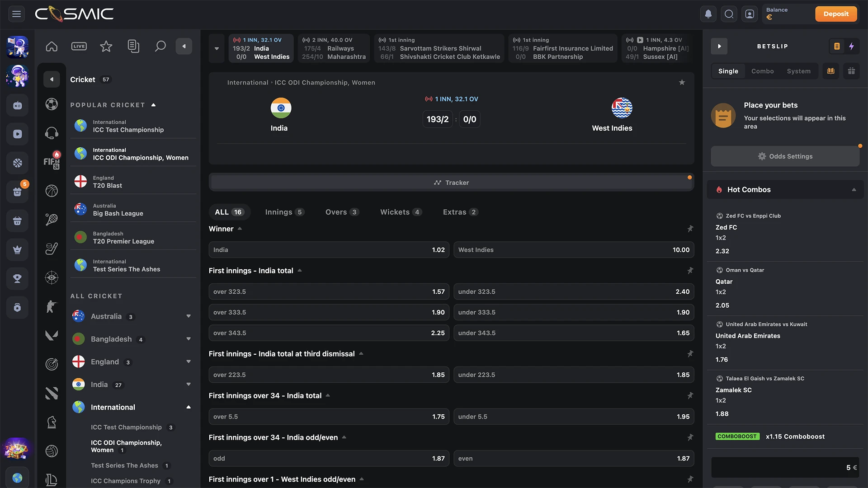Screen dimensions: 868x488
Task: Open sports search magnifier
Action: (x=160, y=46)
